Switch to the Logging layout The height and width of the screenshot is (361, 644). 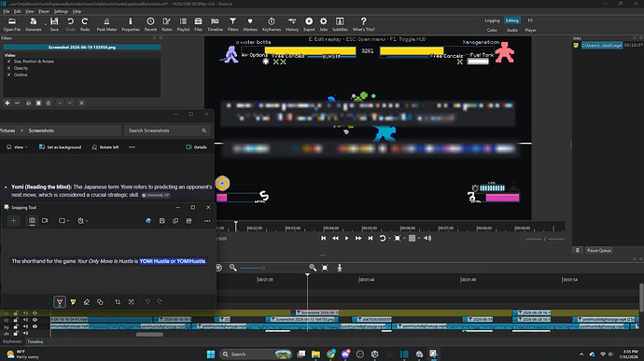(492, 21)
